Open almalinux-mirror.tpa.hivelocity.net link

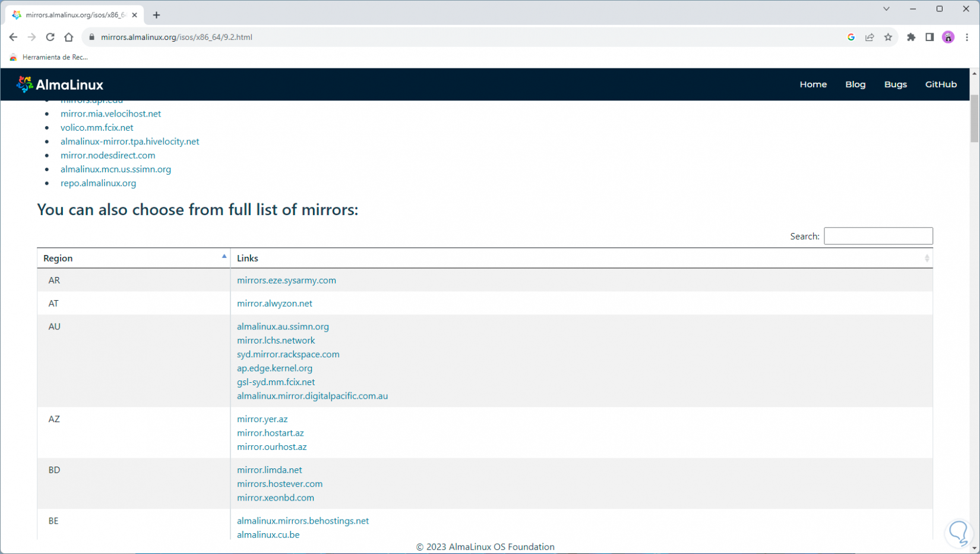[129, 141]
